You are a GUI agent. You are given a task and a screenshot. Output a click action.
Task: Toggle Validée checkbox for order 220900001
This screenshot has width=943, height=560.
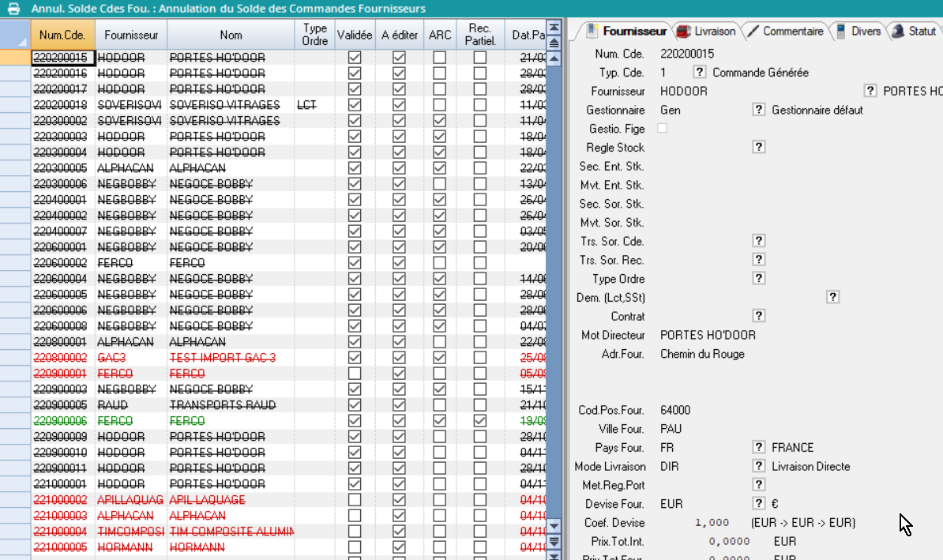355,374
